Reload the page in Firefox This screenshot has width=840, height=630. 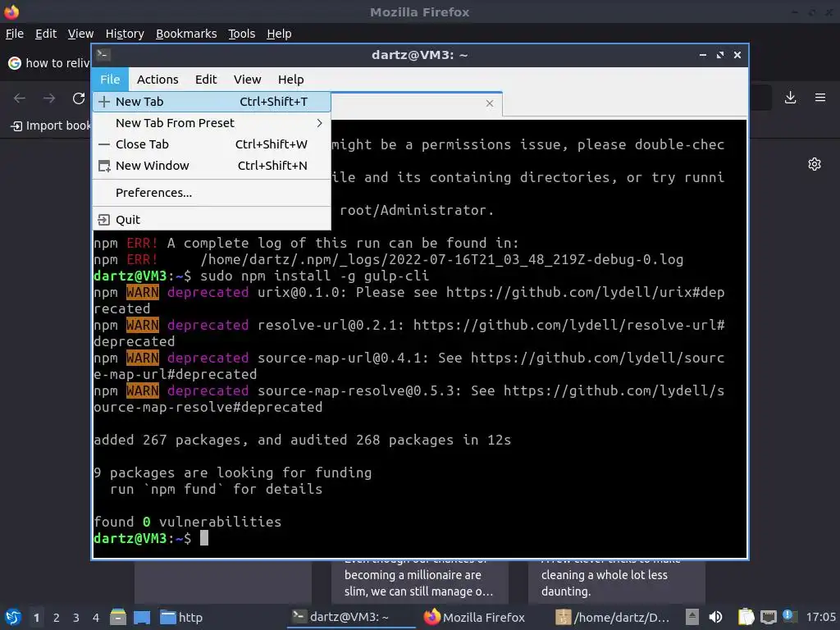(79, 98)
